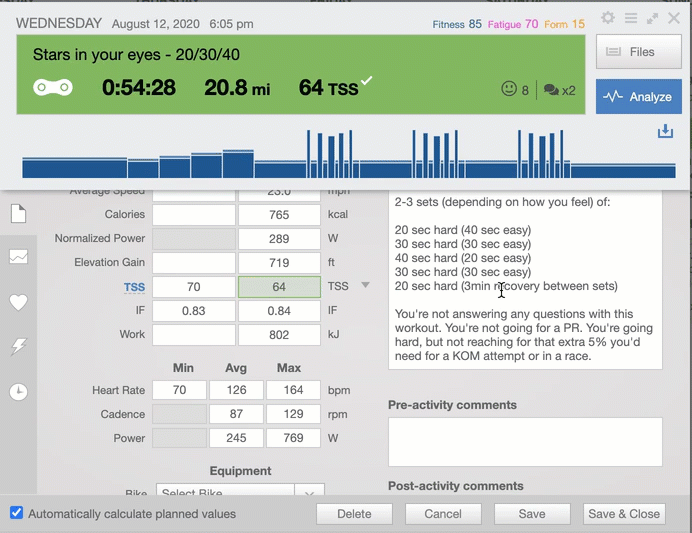Select the heart rate sidebar icon
This screenshot has height=533, width=692.
[x=18, y=302]
